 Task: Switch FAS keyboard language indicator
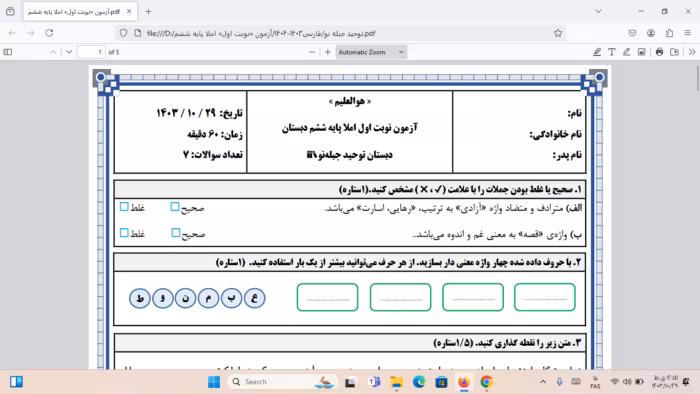(595, 382)
